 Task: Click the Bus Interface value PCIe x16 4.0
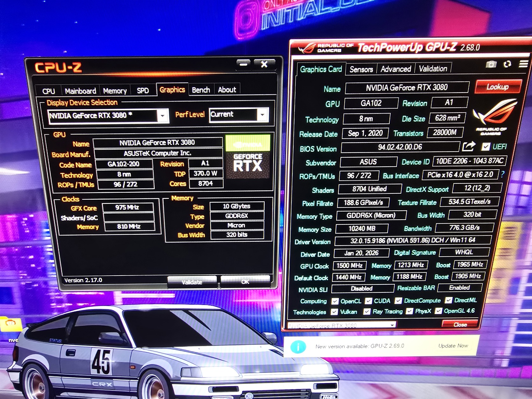click(460, 175)
